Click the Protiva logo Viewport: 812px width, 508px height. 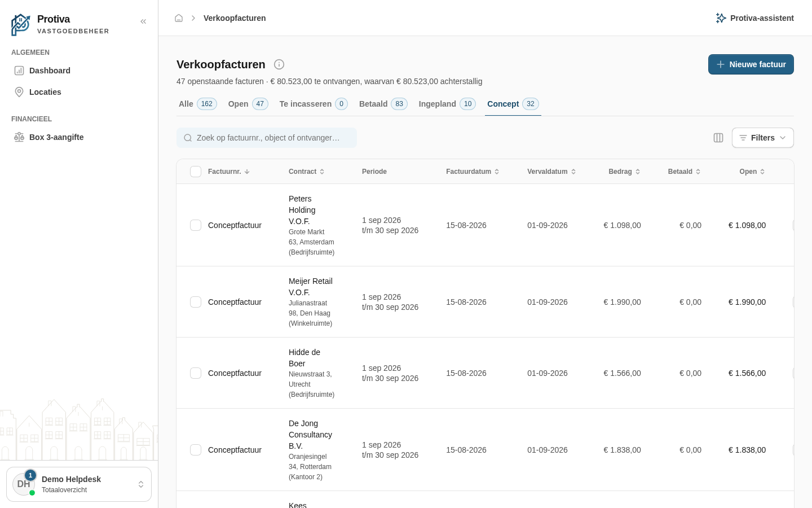(x=21, y=25)
